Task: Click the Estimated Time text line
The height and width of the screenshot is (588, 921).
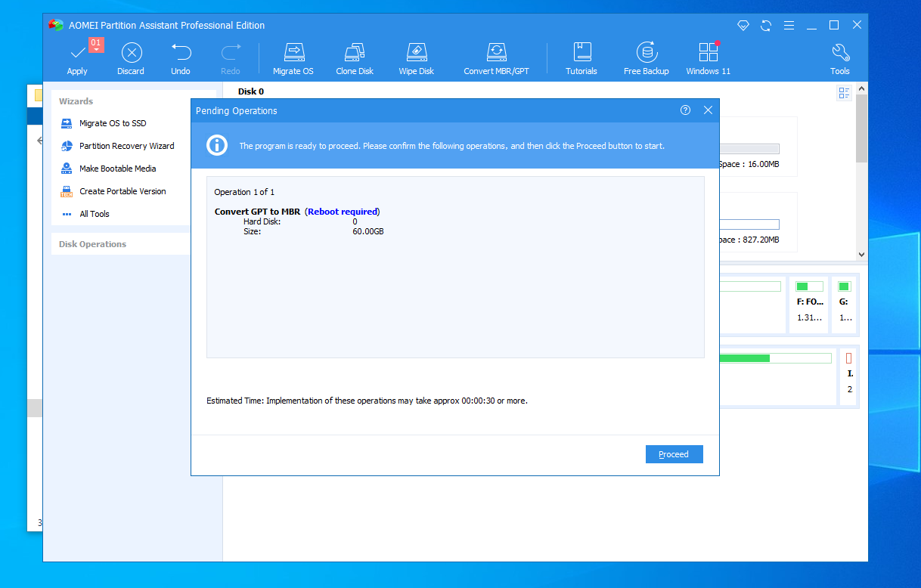Action: click(367, 401)
